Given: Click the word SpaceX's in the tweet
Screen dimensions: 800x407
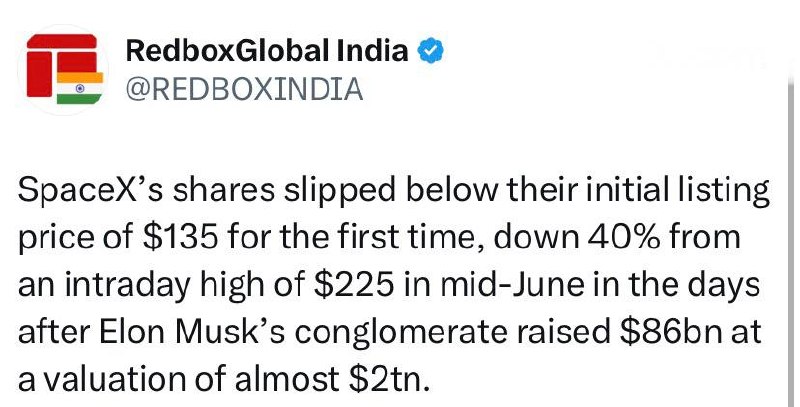Looking at the screenshot, I should click(91, 190).
